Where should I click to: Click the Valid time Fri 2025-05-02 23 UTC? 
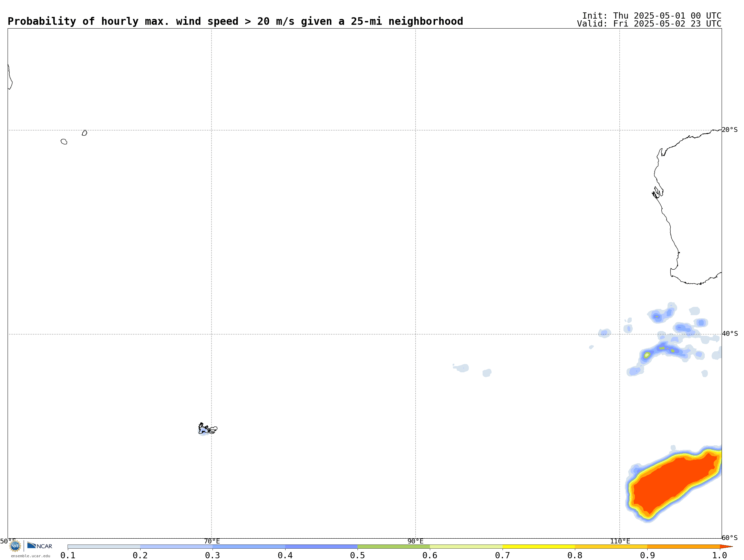(x=649, y=24)
